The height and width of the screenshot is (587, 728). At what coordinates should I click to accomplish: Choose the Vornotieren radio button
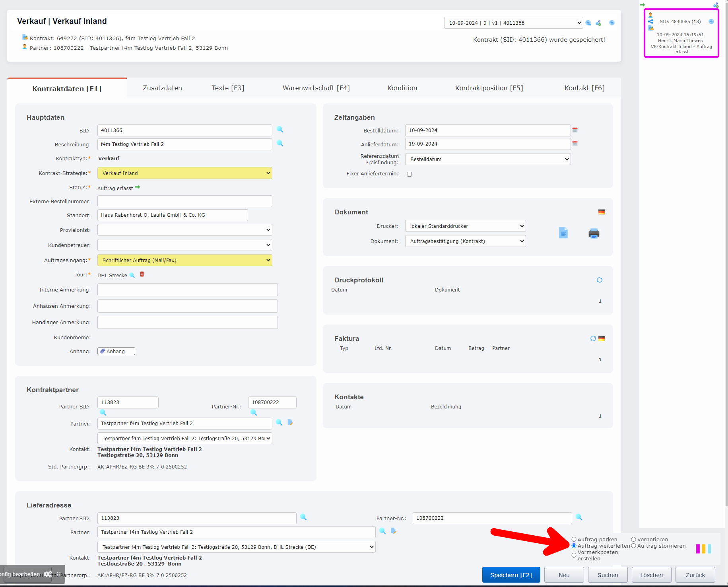633,540
